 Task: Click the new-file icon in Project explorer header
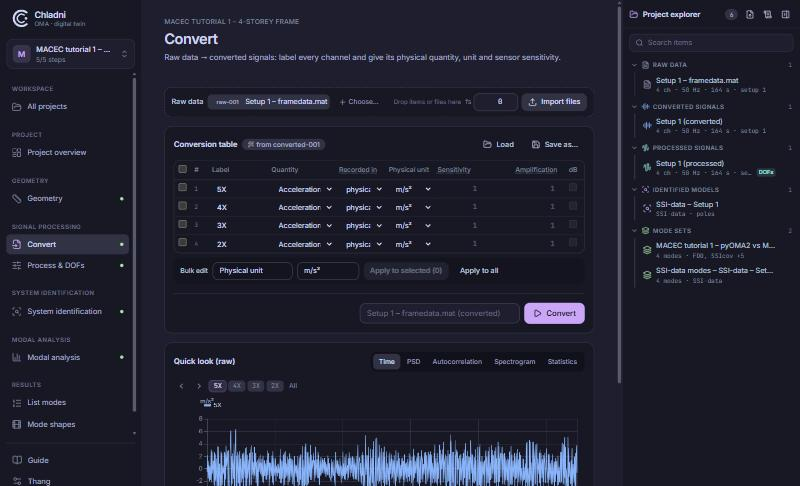[x=749, y=14]
